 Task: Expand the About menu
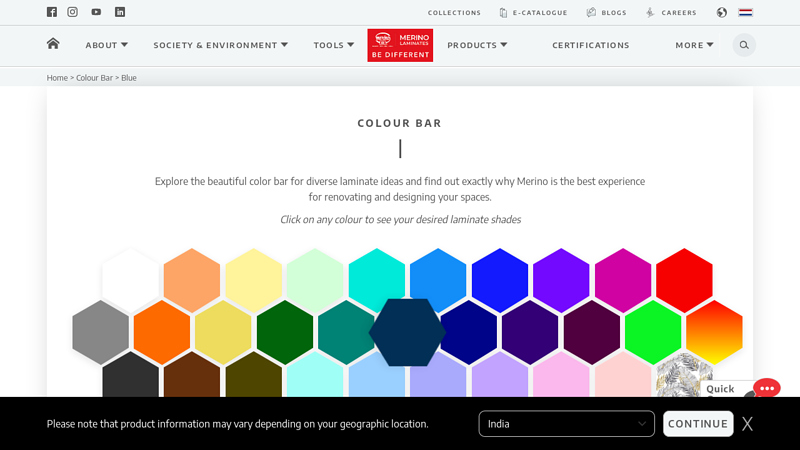click(x=107, y=45)
